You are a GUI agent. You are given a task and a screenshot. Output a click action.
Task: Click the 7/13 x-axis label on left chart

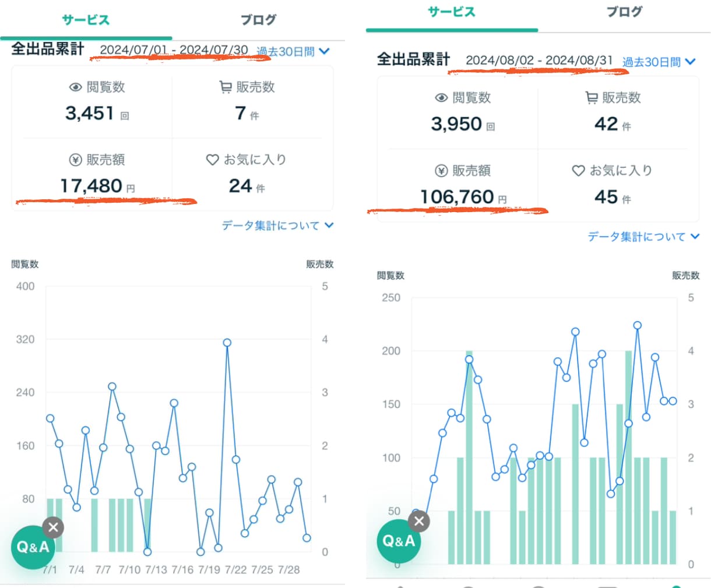[x=156, y=569]
